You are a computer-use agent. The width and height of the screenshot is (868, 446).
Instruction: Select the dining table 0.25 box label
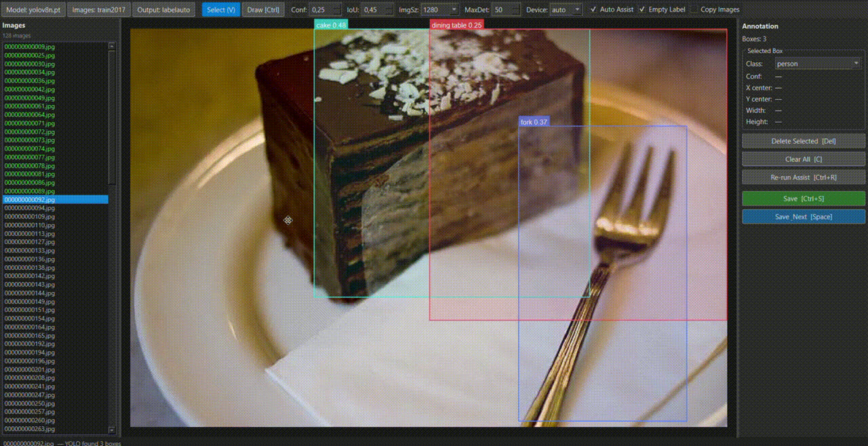456,25
